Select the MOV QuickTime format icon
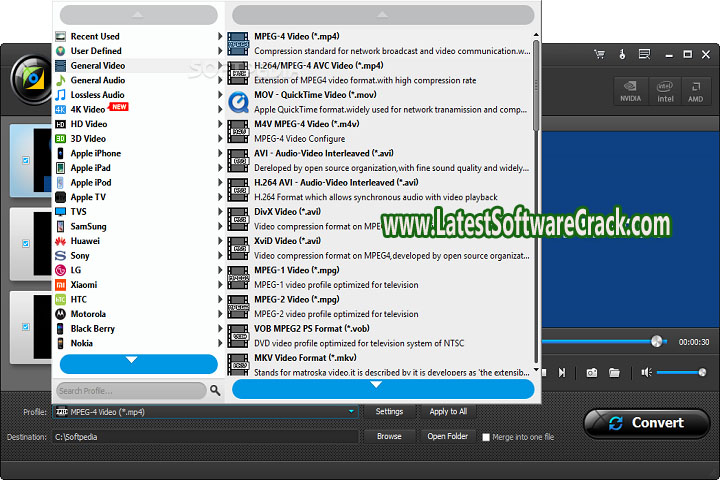 pyautogui.click(x=238, y=102)
